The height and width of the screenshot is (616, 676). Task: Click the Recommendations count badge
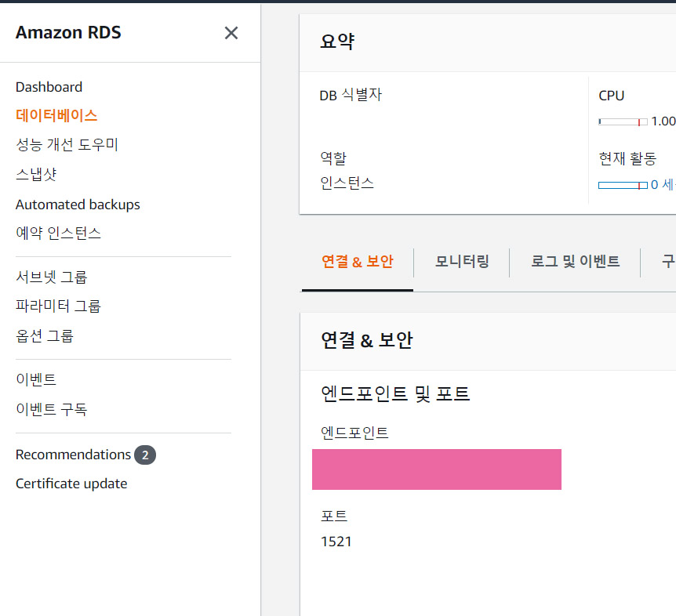pyautogui.click(x=145, y=455)
